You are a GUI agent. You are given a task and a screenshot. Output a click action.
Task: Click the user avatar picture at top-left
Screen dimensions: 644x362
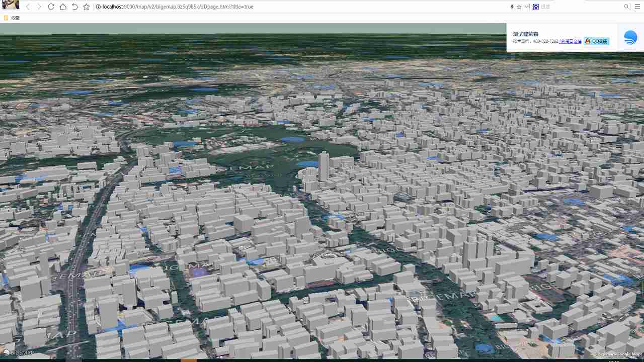(11, 5)
